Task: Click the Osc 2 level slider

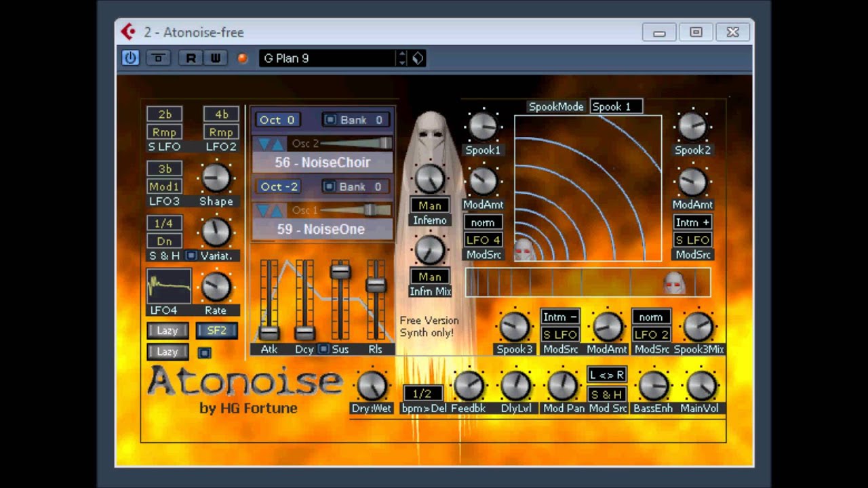Action: point(355,144)
